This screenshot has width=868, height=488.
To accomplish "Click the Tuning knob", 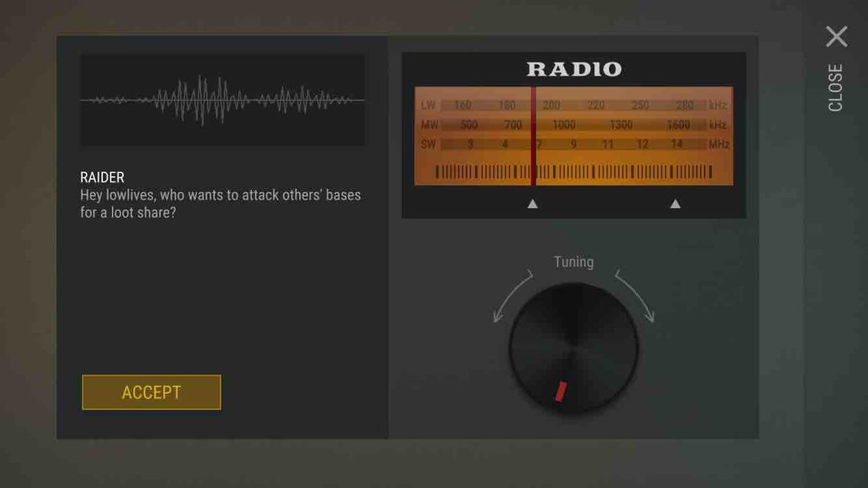I will (574, 348).
